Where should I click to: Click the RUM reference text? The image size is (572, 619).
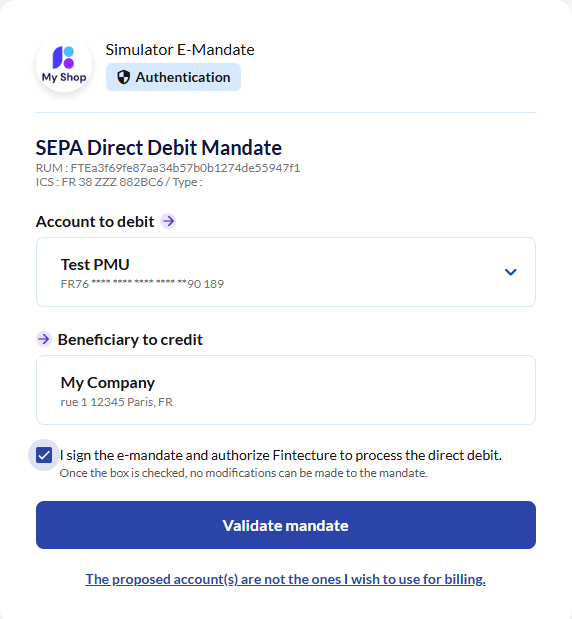(168, 168)
